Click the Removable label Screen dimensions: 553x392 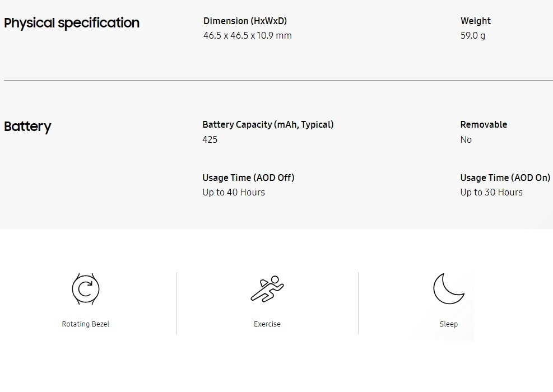(484, 124)
